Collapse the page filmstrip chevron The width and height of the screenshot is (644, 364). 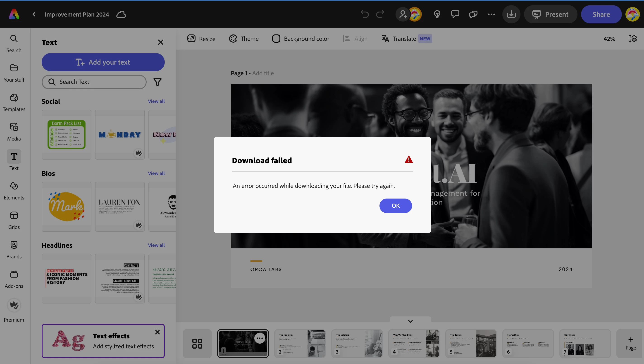click(410, 321)
